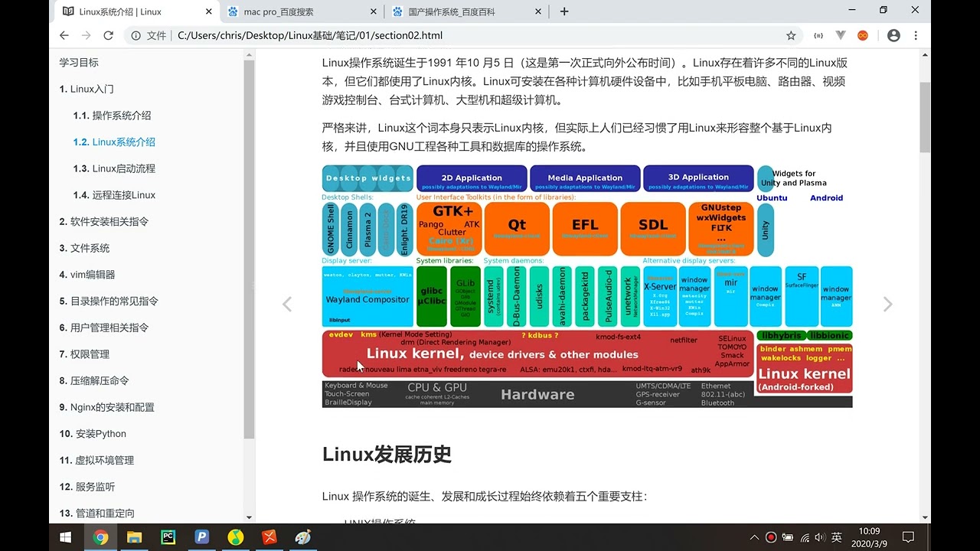The image size is (980, 551).
Task: Open chapter 5. 目录操作的常见指令
Action: pyautogui.click(x=109, y=302)
